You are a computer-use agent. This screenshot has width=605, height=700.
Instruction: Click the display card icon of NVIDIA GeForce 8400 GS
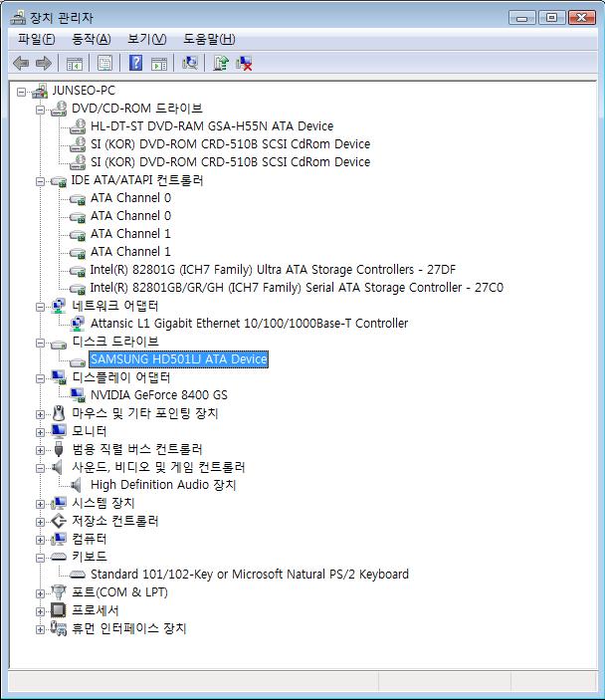78,395
